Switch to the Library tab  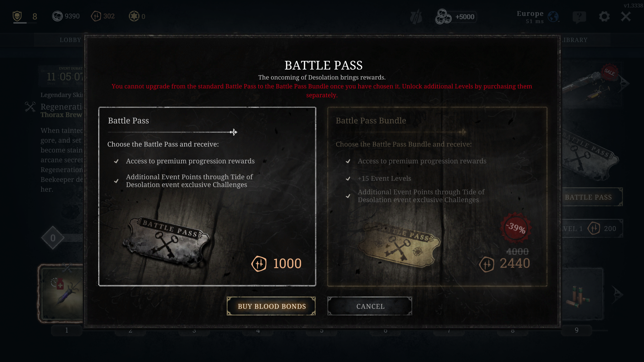click(x=575, y=40)
